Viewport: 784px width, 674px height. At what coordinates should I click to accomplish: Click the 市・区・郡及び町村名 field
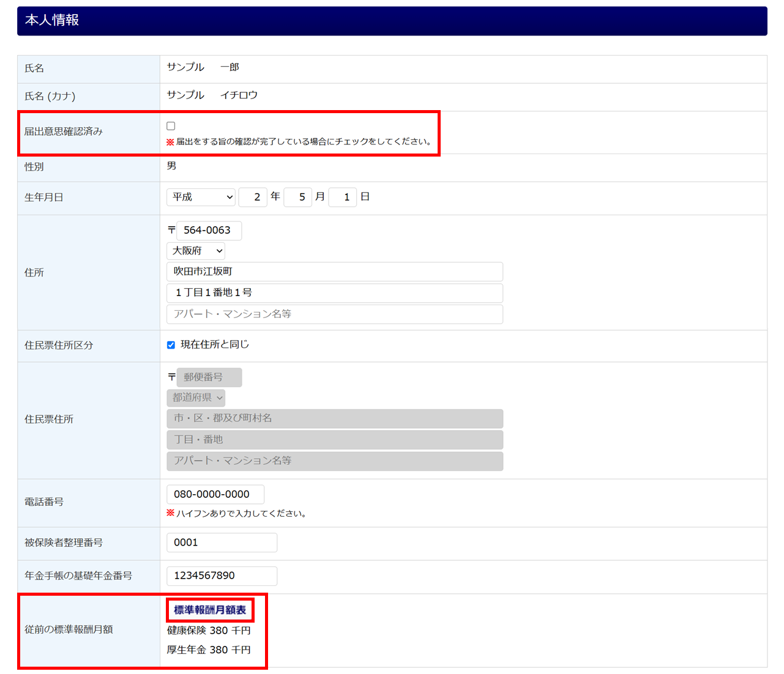(334, 418)
